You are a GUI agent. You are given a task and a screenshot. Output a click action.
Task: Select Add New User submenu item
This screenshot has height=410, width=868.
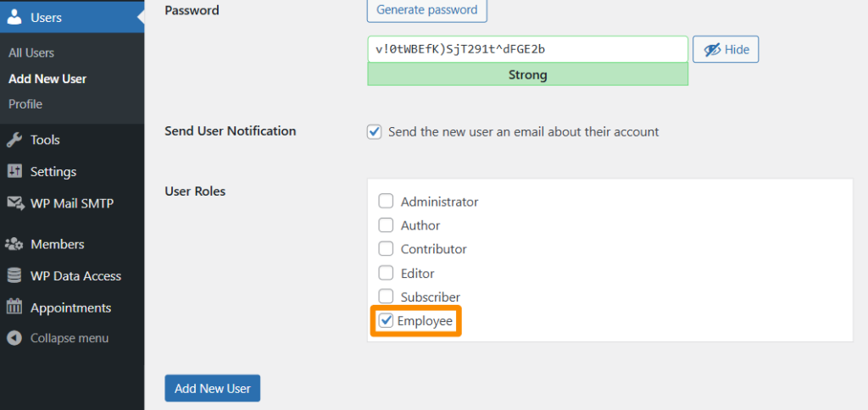(x=47, y=79)
